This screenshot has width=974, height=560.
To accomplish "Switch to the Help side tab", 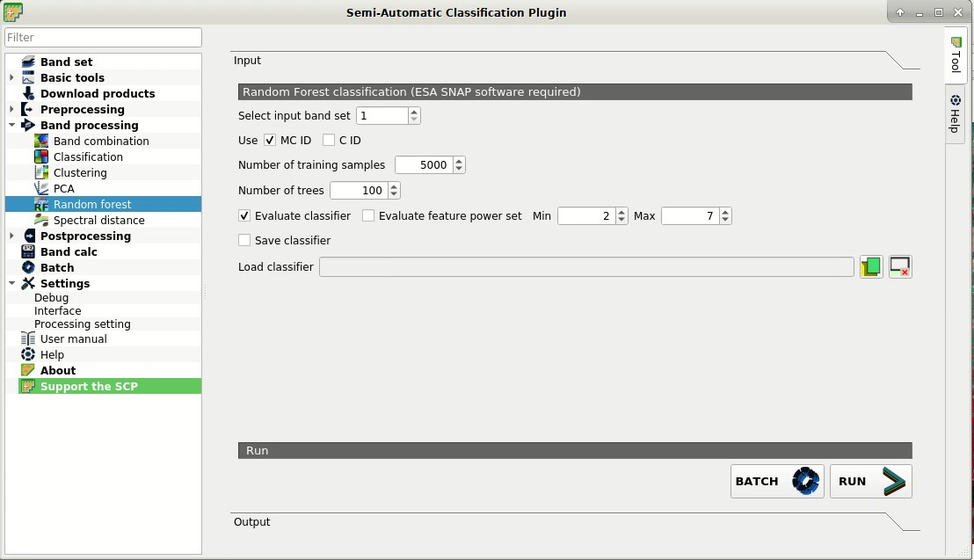I will [x=955, y=114].
